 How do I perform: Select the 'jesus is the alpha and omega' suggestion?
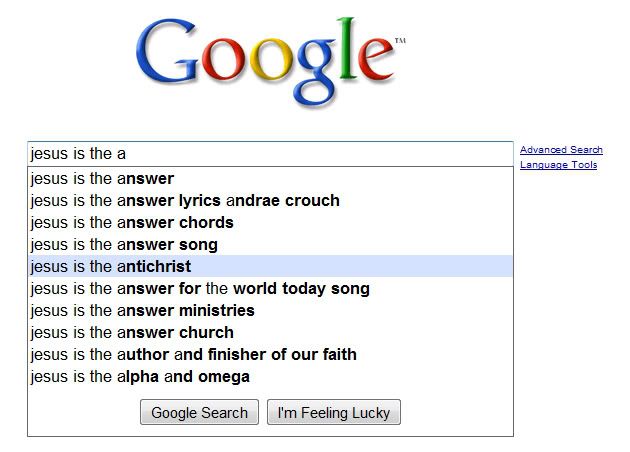tap(140, 377)
